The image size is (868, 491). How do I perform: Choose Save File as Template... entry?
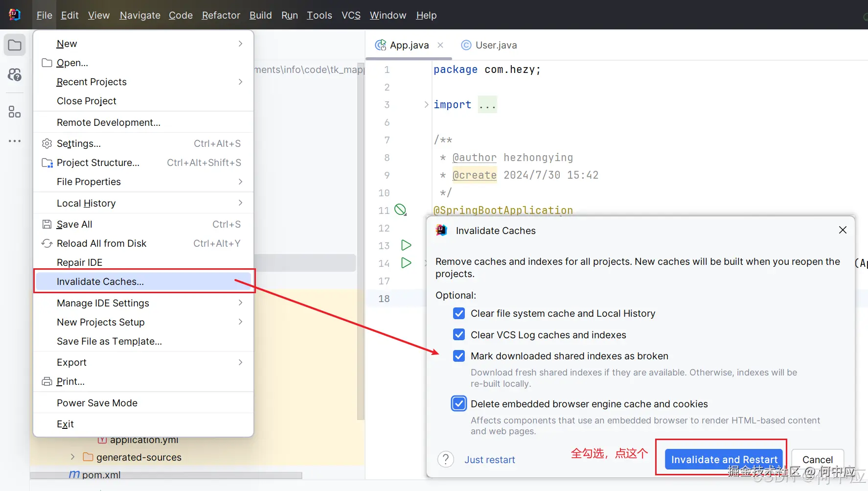tap(143, 341)
